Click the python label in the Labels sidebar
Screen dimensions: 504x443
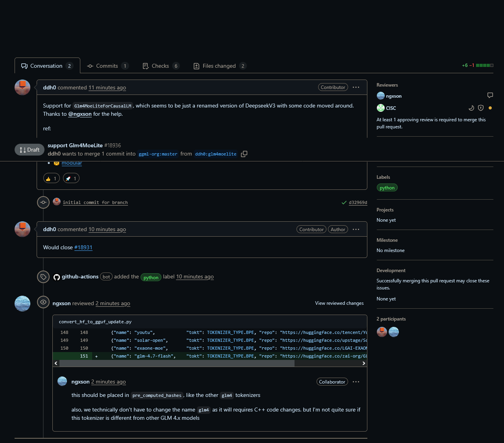click(387, 188)
